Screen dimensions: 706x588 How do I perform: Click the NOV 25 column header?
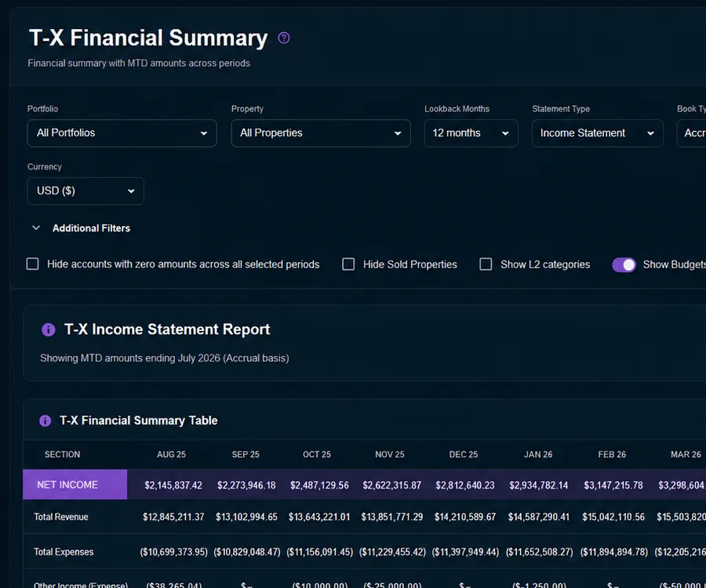(389, 455)
